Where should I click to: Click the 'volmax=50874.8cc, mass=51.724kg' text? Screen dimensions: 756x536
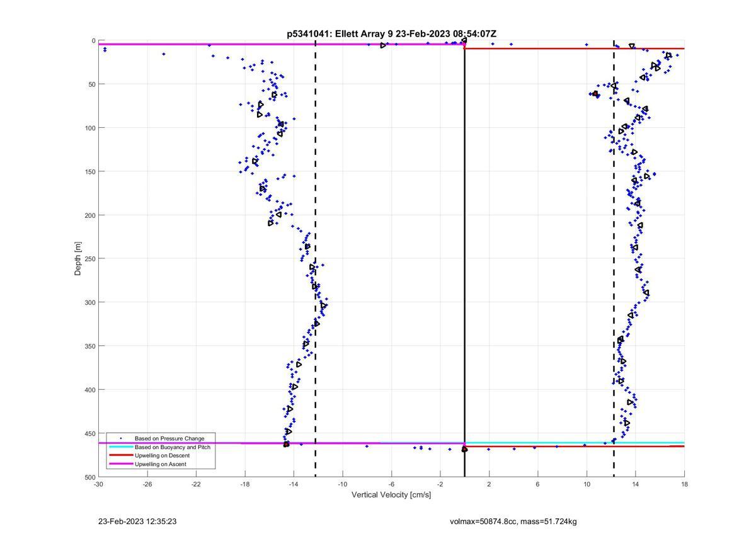click(x=513, y=522)
